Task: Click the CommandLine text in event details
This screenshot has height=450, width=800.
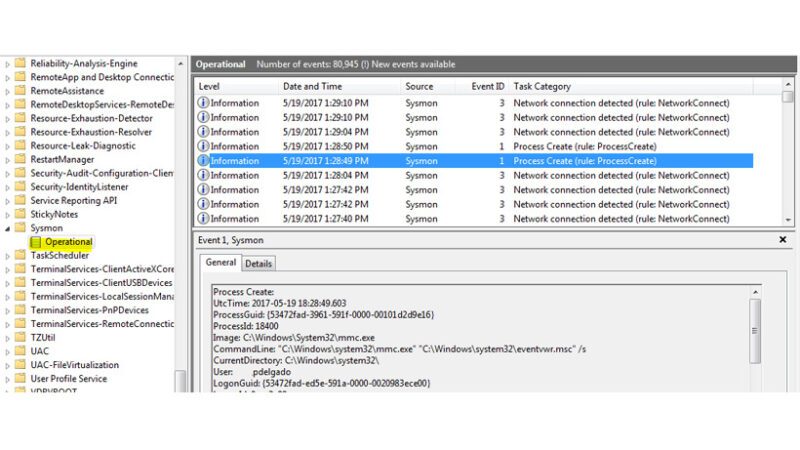Action: point(399,349)
